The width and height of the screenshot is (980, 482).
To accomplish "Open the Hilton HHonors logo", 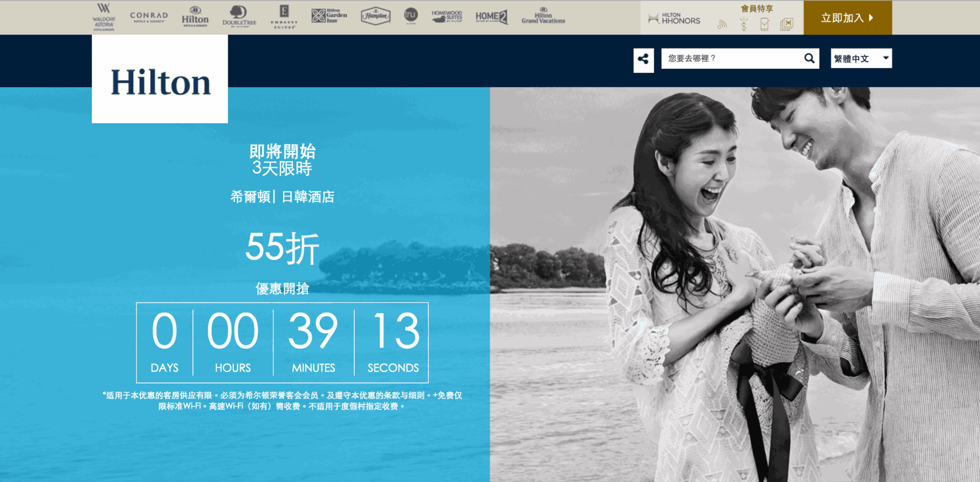I will [674, 19].
